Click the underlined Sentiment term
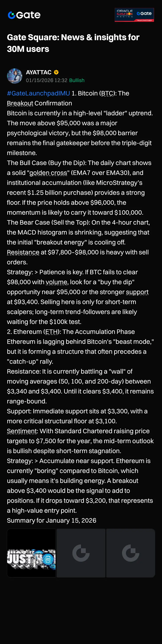 tap(22, 431)
